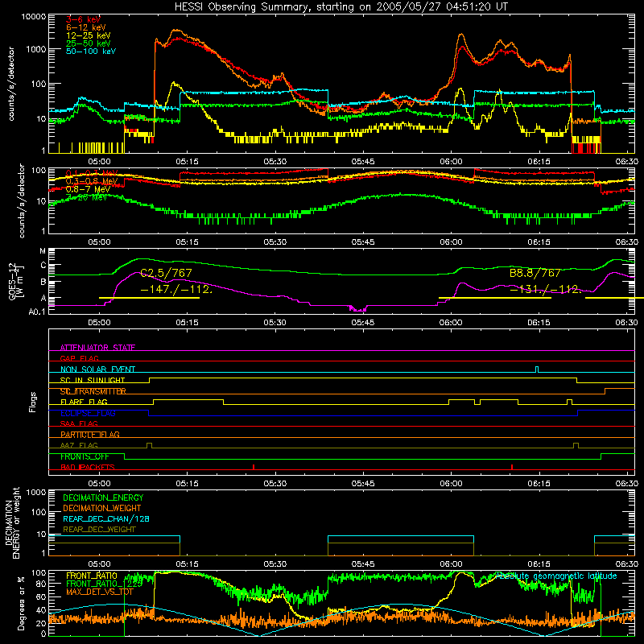Viewport: 644px width, 644px height.
Task: Click the -147./-112. flare position text
Action: (176, 290)
